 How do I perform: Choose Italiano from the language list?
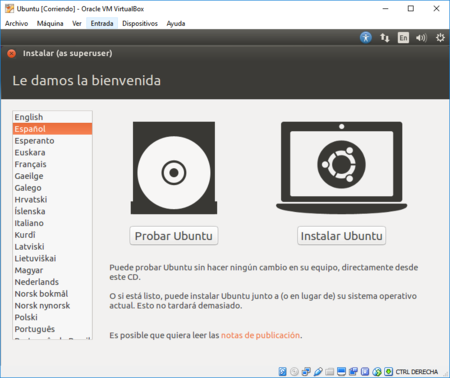coord(52,223)
